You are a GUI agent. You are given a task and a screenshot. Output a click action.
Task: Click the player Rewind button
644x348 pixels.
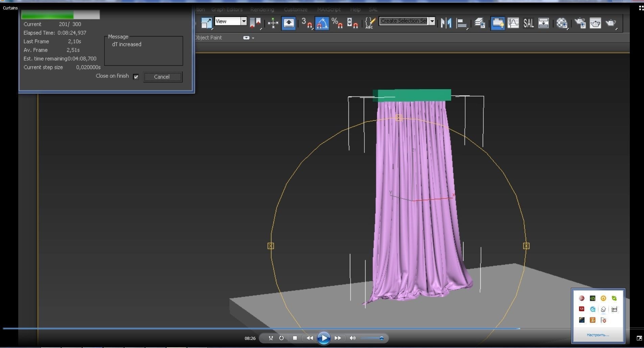click(x=309, y=338)
